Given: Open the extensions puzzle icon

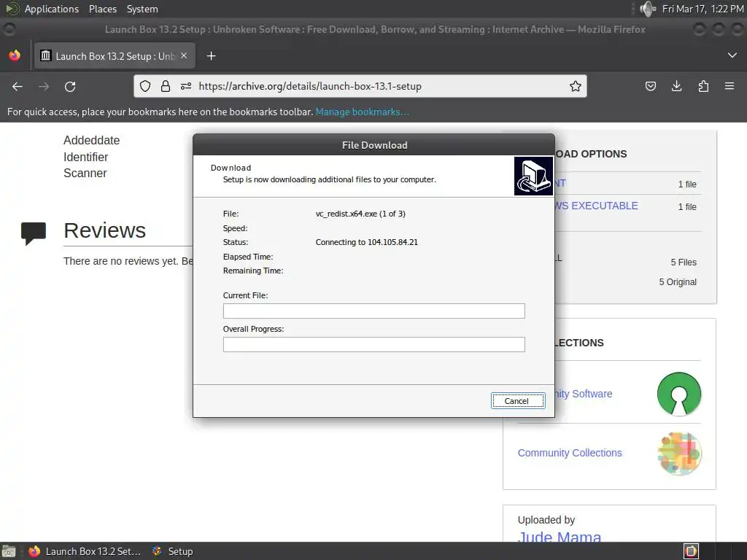Looking at the screenshot, I should (703, 86).
